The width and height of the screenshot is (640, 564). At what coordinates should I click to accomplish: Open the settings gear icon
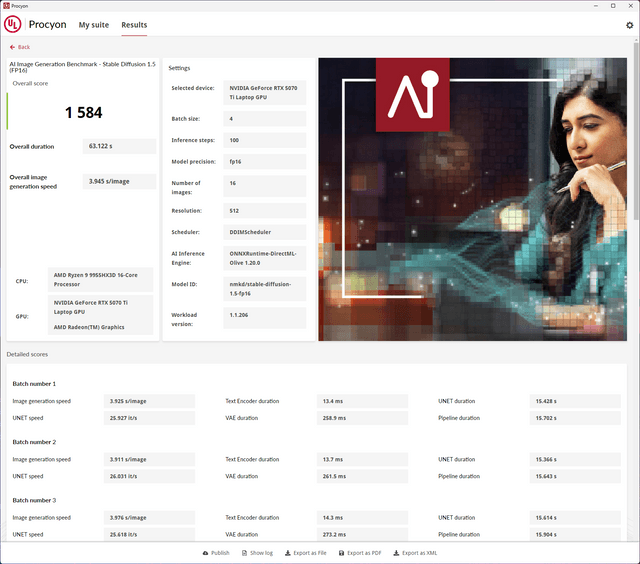coord(629,25)
